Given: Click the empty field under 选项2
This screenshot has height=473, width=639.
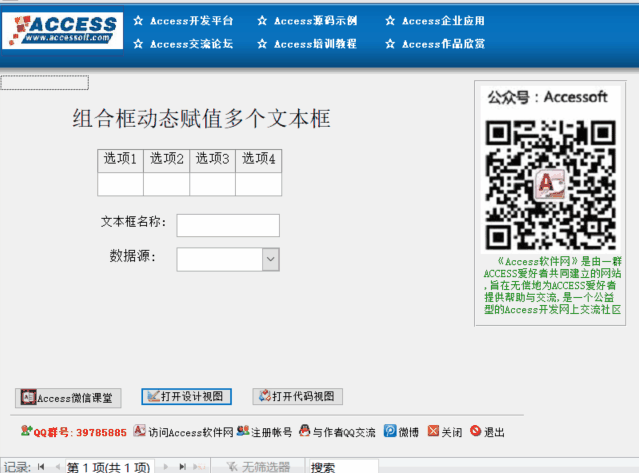Looking at the screenshot, I should coord(167,184).
